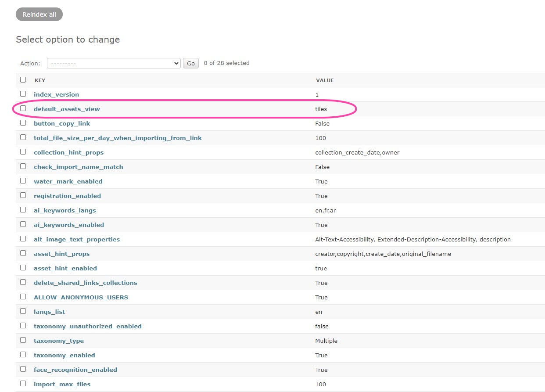The image size is (545, 392).
Task: Open the button_copy_link option
Action: (62, 123)
